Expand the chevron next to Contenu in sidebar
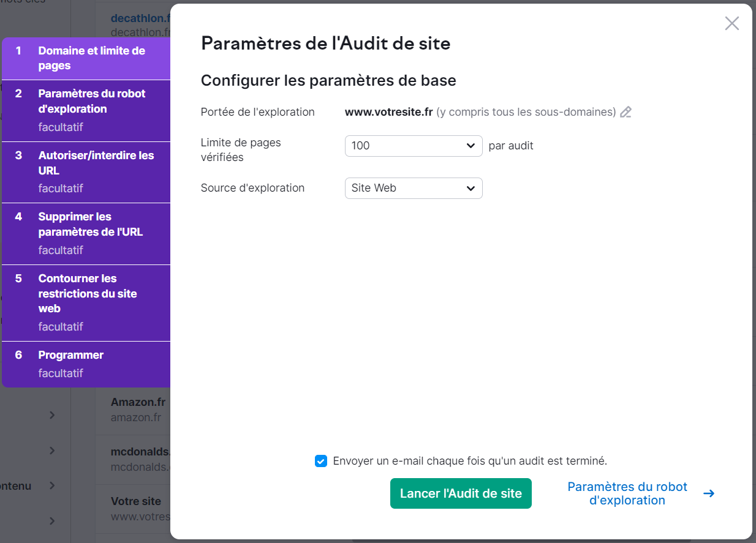 tap(52, 485)
